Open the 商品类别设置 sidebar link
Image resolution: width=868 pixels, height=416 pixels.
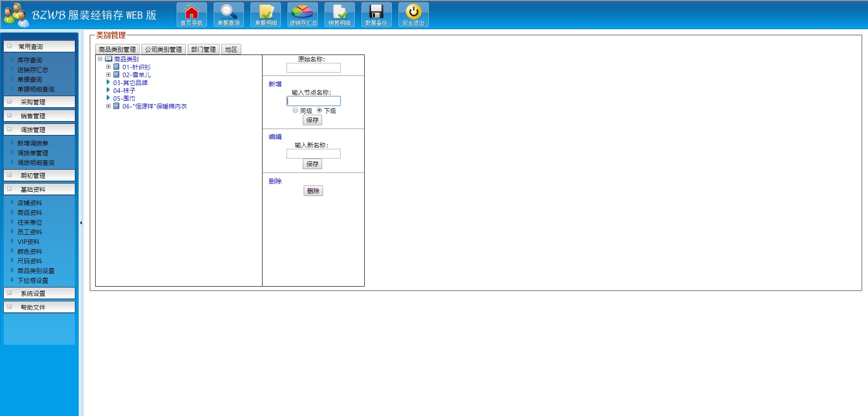[36, 271]
